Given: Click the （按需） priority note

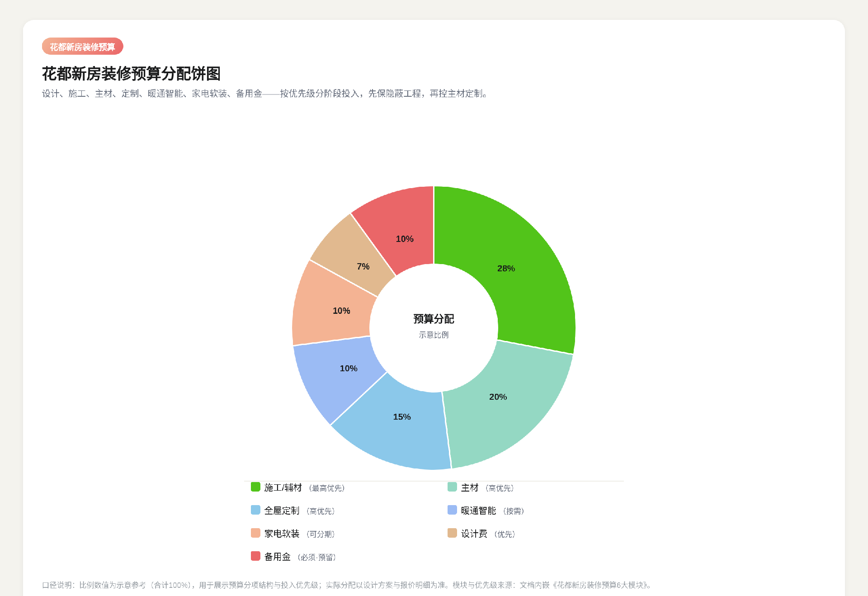Looking at the screenshot, I should click(514, 511).
